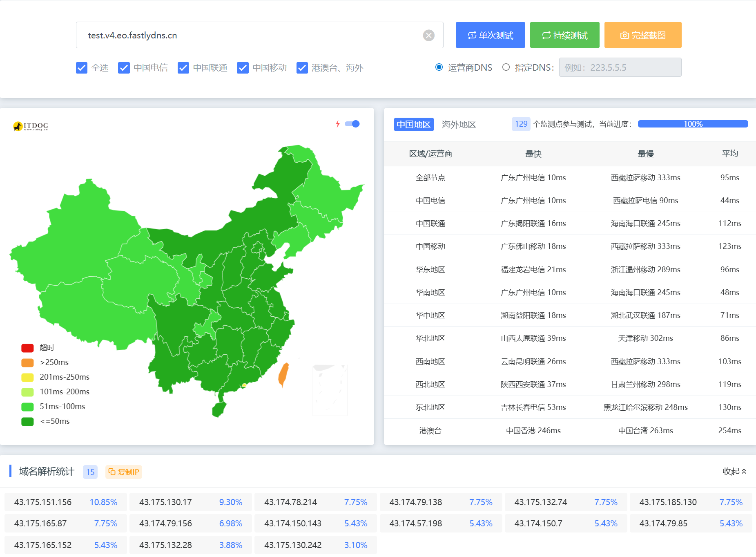Click the orange Taiwan region on map
This screenshot has height=557, width=756.
tap(283, 374)
